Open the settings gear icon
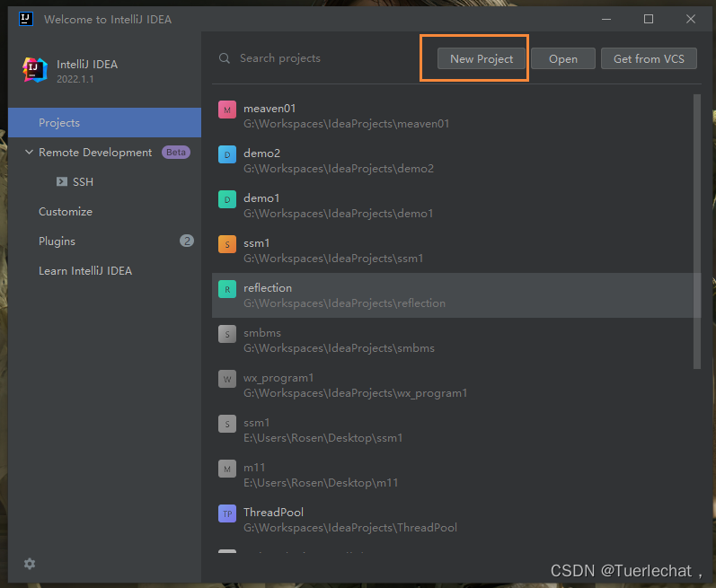Viewport: 716px width, 588px height. tap(30, 564)
